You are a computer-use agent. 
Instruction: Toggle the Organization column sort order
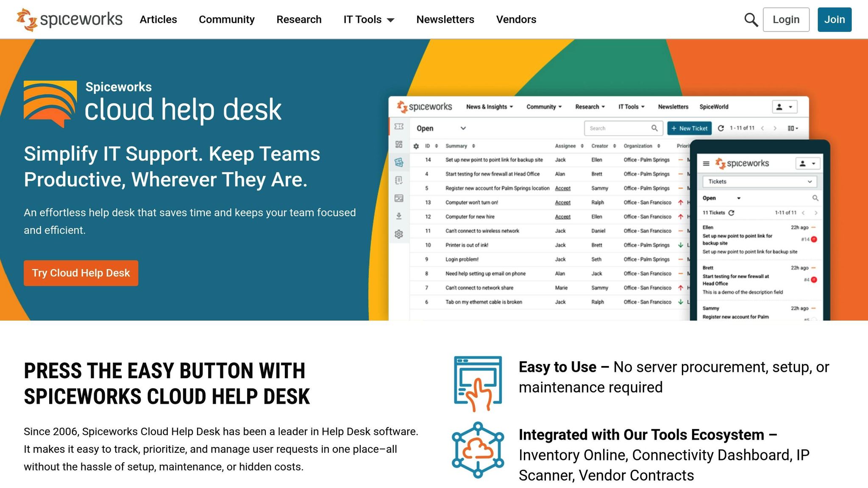(658, 146)
